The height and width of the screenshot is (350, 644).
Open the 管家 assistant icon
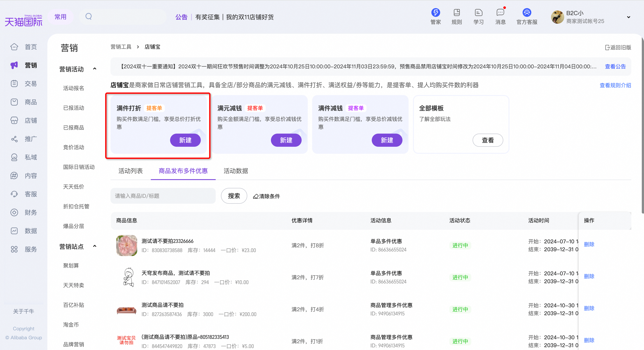(x=436, y=16)
